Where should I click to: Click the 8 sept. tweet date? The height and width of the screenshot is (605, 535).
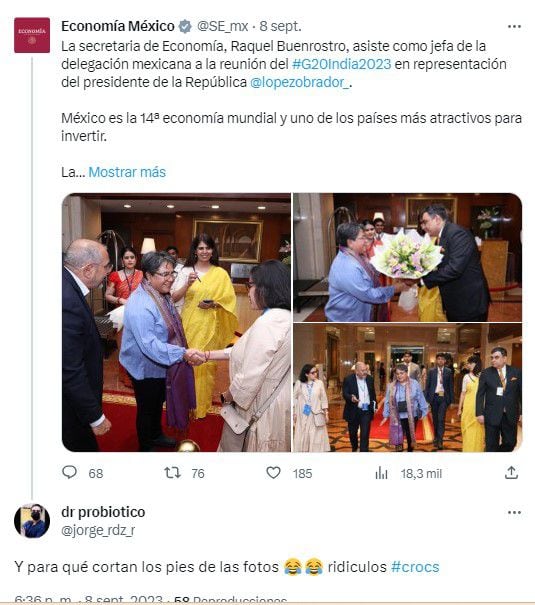click(x=280, y=26)
